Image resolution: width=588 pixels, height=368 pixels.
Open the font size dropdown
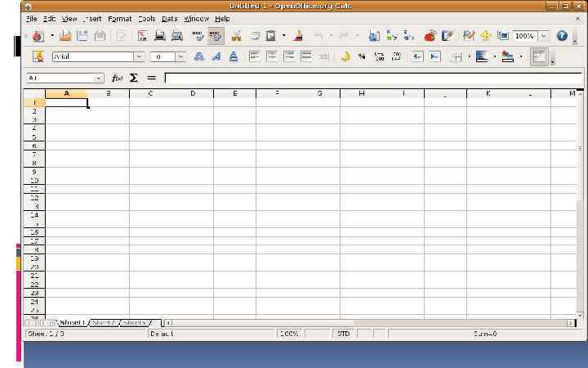pyautogui.click(x=180, y=56)
